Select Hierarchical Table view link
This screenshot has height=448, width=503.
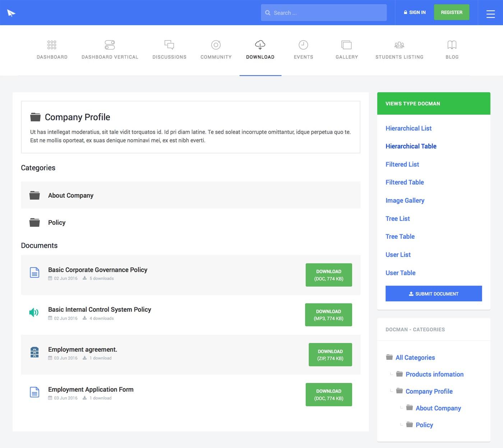pos(411,146)
